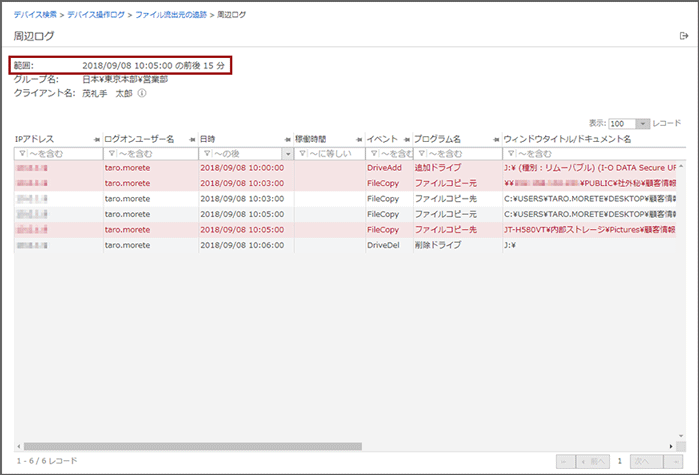Click the filter funnel icon under ログオンユーザー名
The image size is (699, 475).
click(110, 154)
